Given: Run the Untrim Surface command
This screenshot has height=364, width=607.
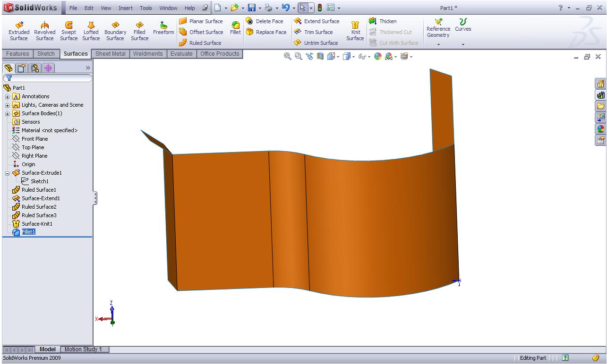Looking at the screenshot, I should click(316, 43).
